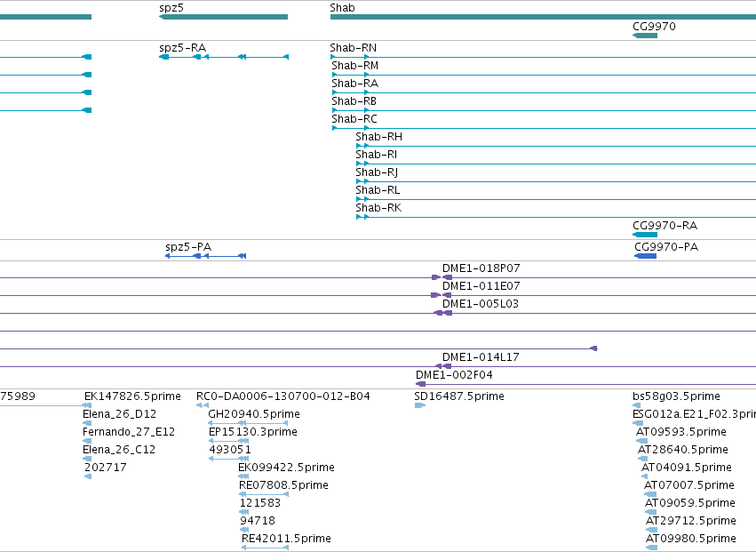Screen dimensions: 756x552
Task: Select the Shab-RI transcript
Action: pyautogui.click(x=377, y=155)
